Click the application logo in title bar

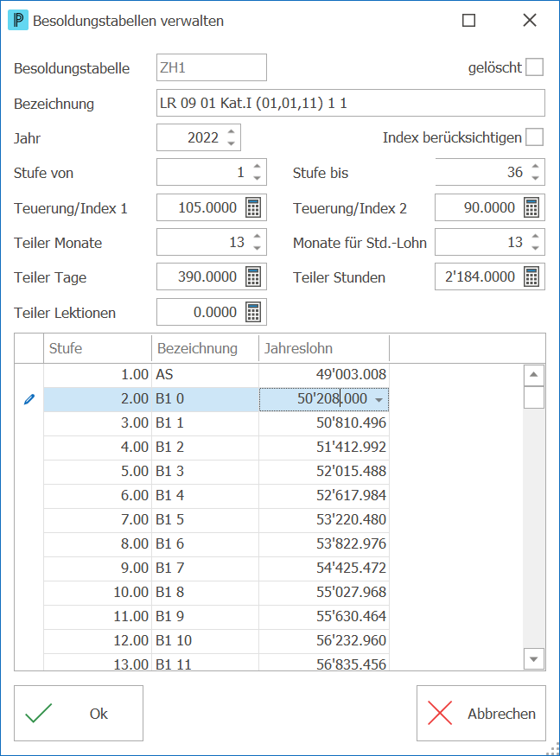(18, 20)
